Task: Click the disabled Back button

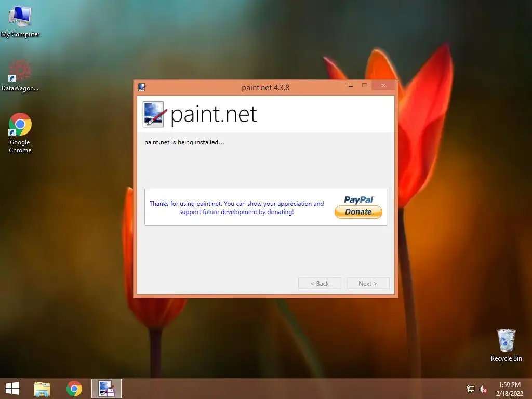Action: tap(320, 284)
